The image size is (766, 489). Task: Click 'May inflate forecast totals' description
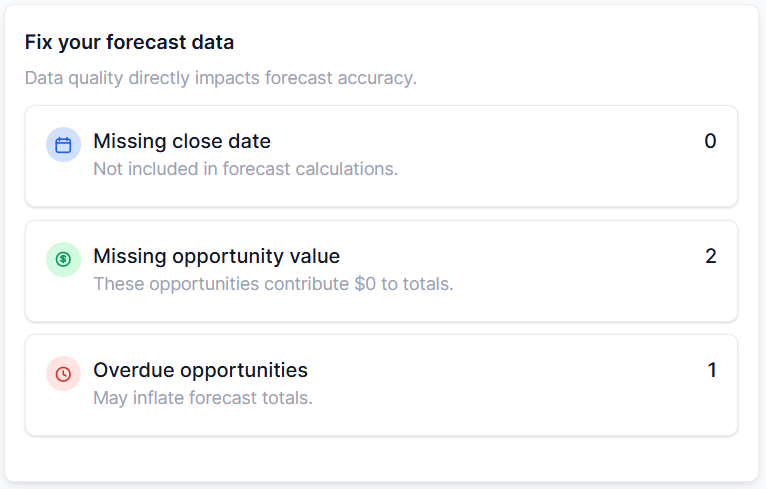click(203, 398)
